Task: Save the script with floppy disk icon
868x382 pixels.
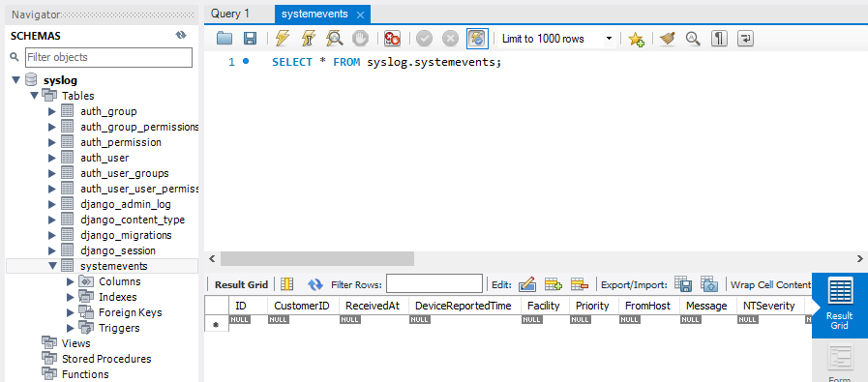Action: point(251,39)
